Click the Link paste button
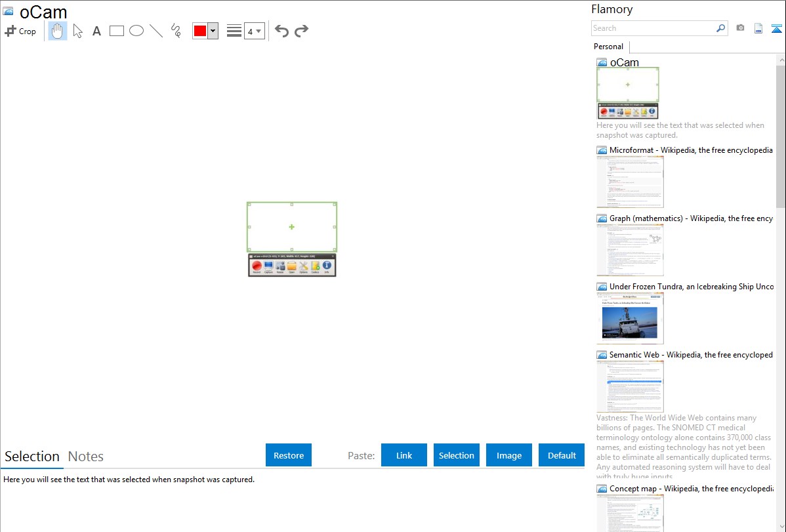786x532 pixels. click(404, 455)
